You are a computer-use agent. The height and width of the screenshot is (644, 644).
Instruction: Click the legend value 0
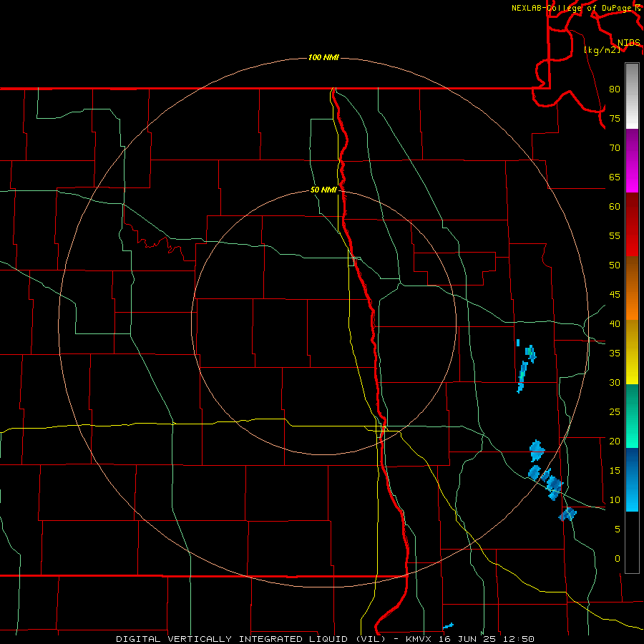618,559
